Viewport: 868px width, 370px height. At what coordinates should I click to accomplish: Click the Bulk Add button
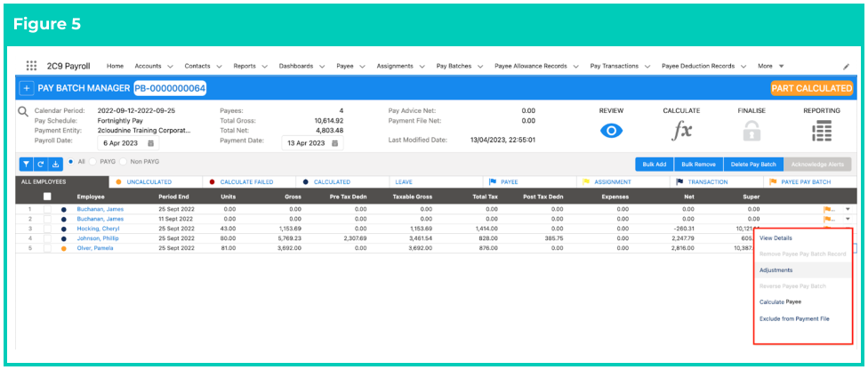[x=655, y=164]
